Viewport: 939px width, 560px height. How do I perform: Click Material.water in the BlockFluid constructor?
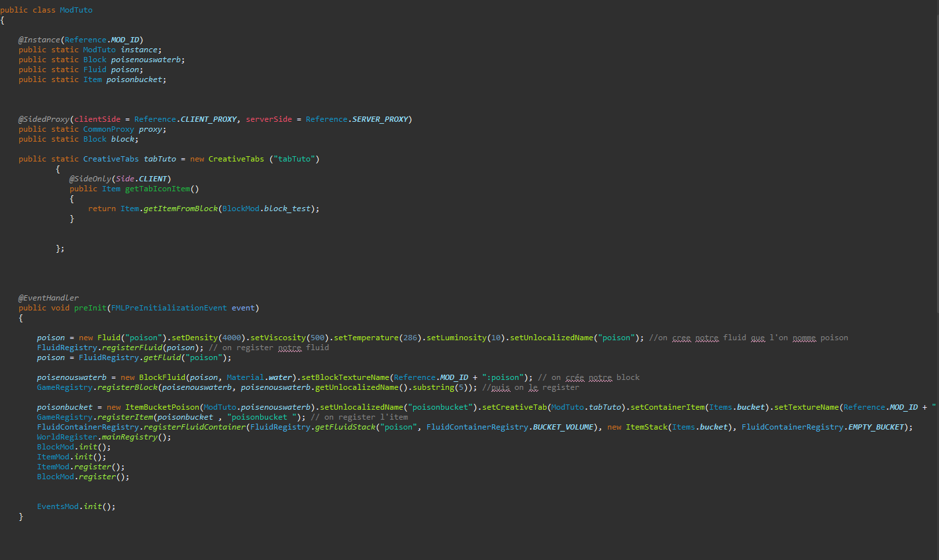click(259, 377)
